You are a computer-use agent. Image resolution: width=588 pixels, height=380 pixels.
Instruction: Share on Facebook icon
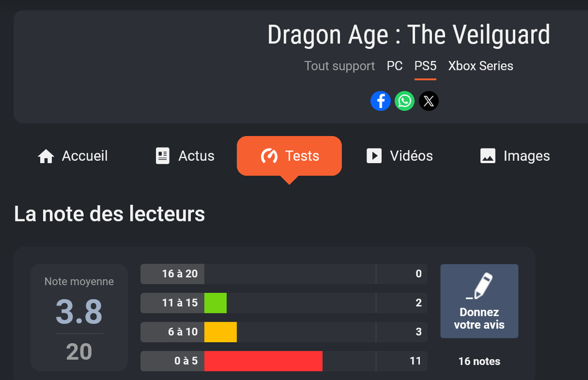point(381,102)
